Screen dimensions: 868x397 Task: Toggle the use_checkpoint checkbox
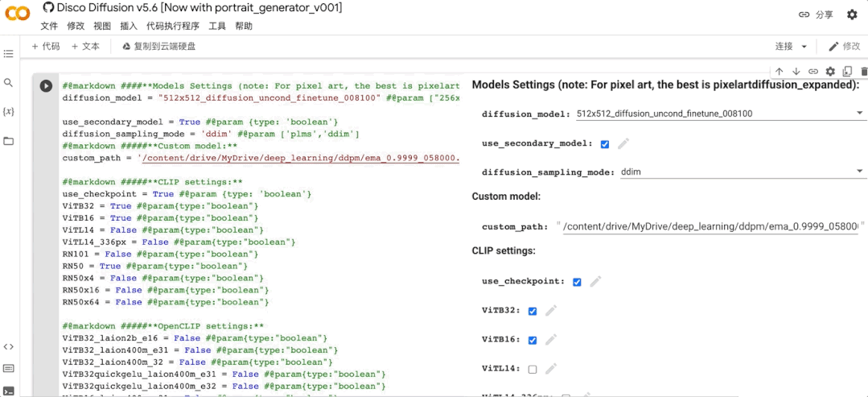pyautogui.click(x=577, y=282)
